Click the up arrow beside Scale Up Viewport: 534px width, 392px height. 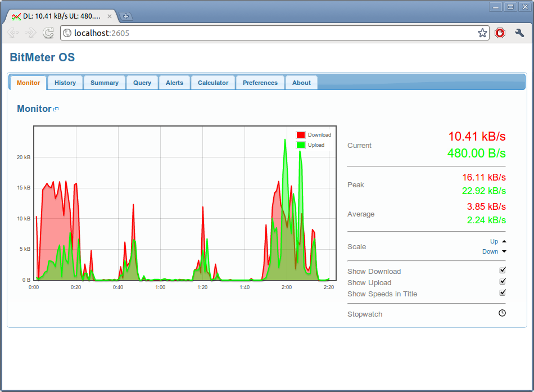coord(504,241)
